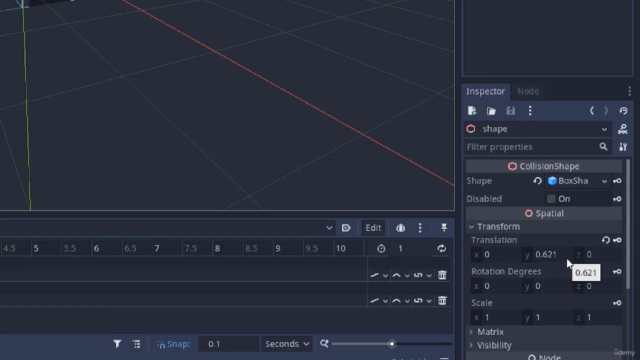Open the animation selector dropdown chevron
Screen dimensions: 640x360
(329, 228)
